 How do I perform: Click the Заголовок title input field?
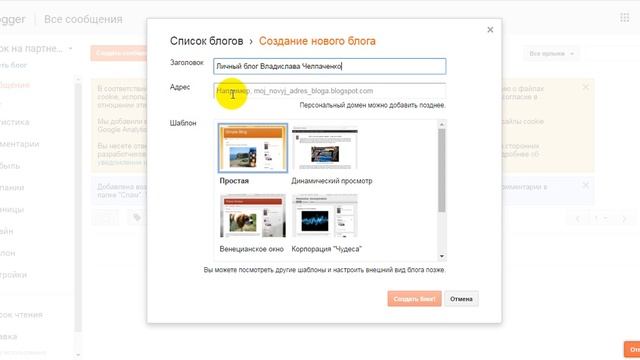pos(329,66)
